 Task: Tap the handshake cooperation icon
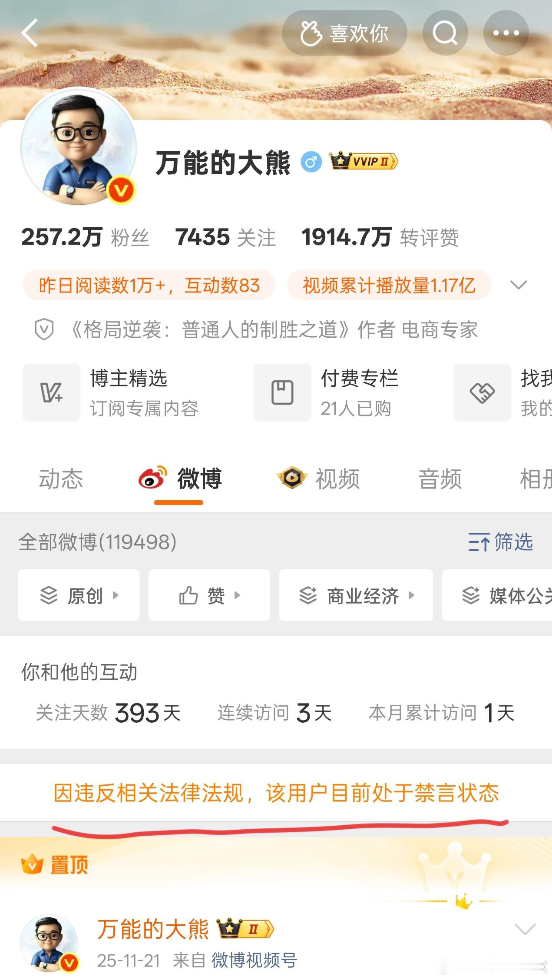pyautogui.click(x=482, y=392)
